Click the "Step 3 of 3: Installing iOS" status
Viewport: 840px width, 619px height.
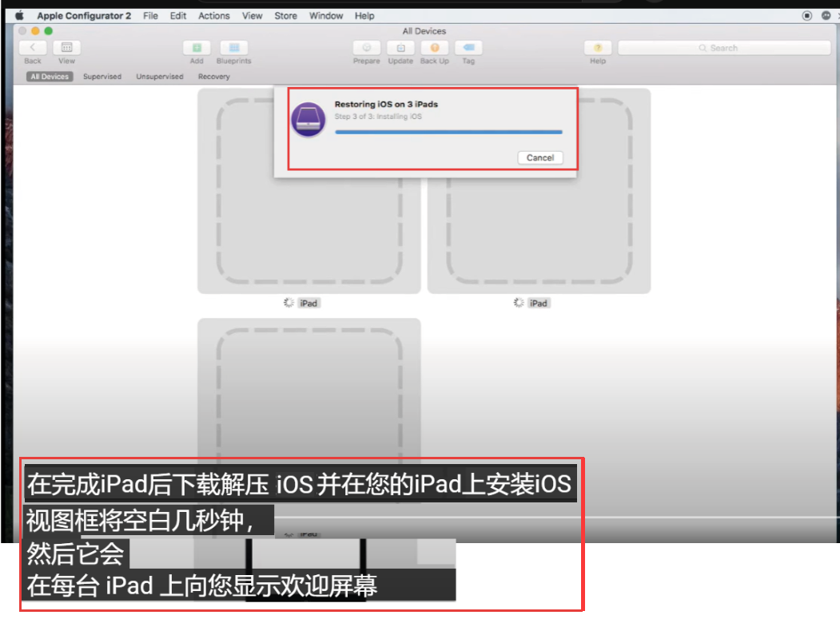[x=378, y=116]
